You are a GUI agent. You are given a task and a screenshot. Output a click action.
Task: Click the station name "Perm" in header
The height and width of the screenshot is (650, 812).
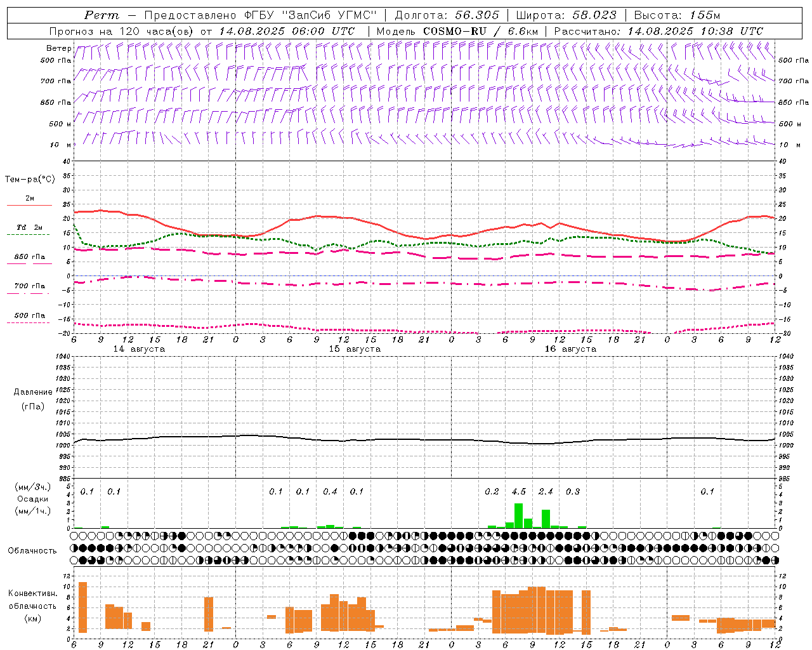[x=101, y=15]
